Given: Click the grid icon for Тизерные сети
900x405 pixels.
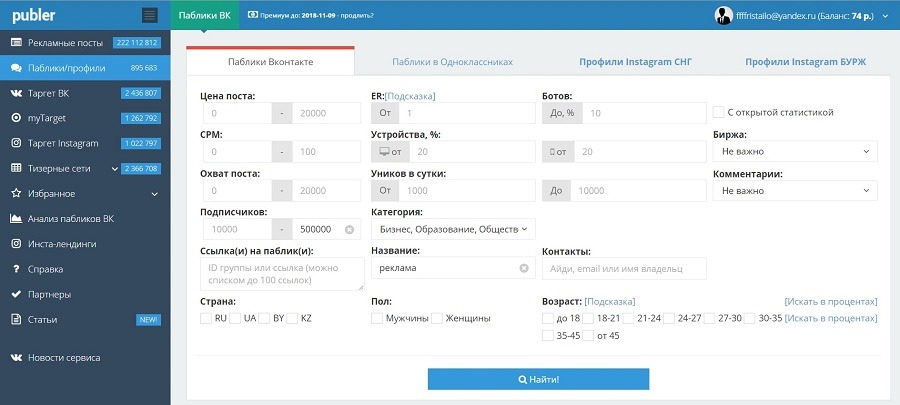Looking at the screenshot, I should click(16, 169).
